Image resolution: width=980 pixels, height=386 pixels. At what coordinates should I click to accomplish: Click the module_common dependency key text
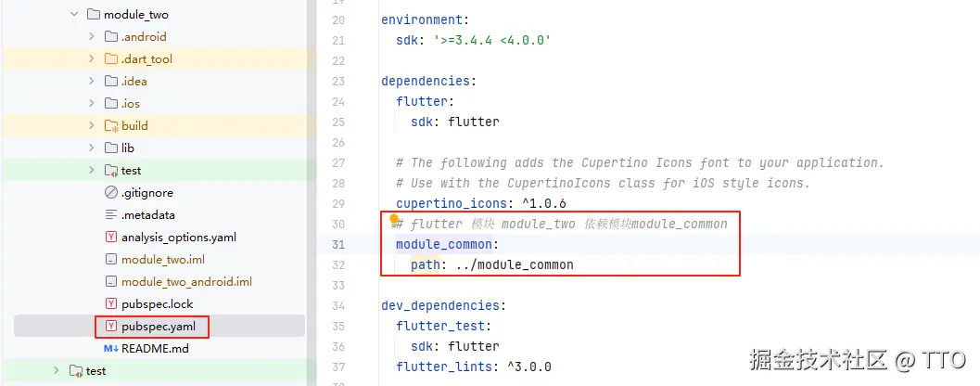pos(446,244)
